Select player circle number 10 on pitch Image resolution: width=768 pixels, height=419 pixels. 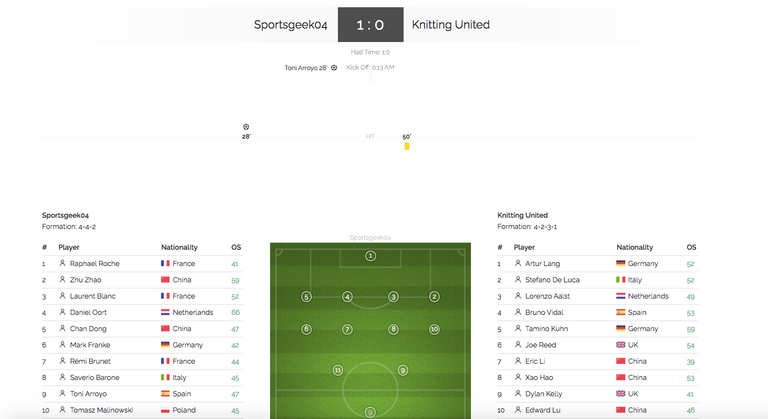pyautogui.click(x=434, y=329)
